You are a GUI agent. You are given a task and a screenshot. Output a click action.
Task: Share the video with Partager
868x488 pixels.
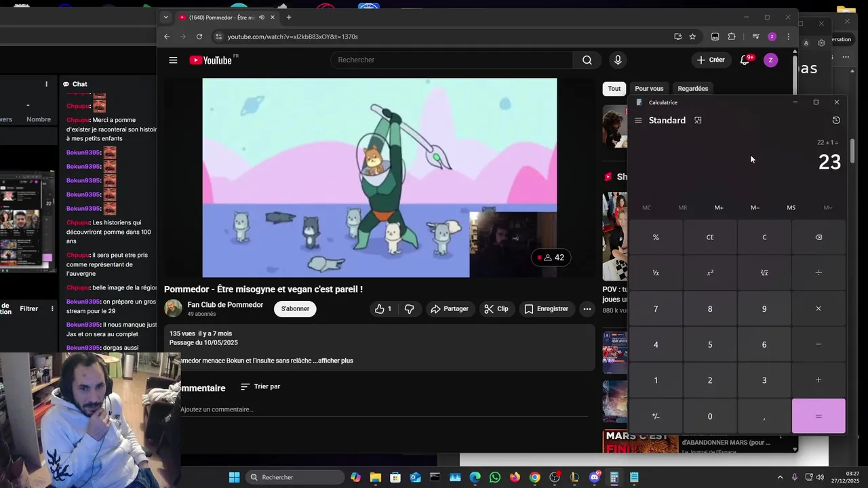[x=449, y=309]
